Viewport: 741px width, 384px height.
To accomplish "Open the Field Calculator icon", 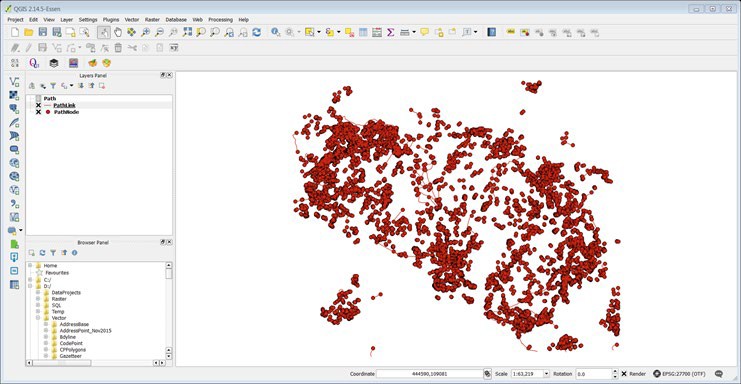I will pos(377,32).
